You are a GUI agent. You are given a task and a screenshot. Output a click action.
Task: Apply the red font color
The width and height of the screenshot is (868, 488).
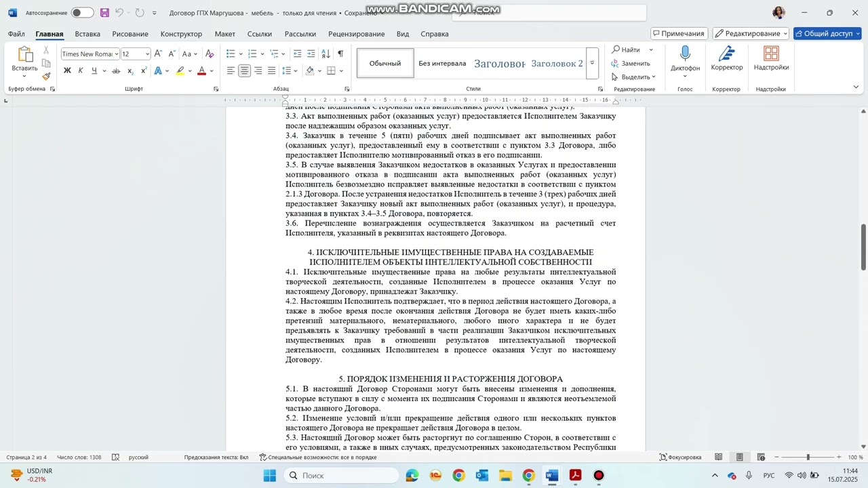click(x=201, y=70)
